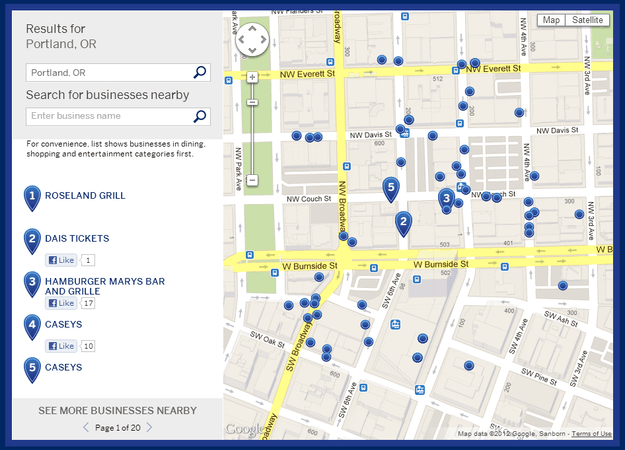Open the ROSELAND GRILL listing

[x=85, y=196]
